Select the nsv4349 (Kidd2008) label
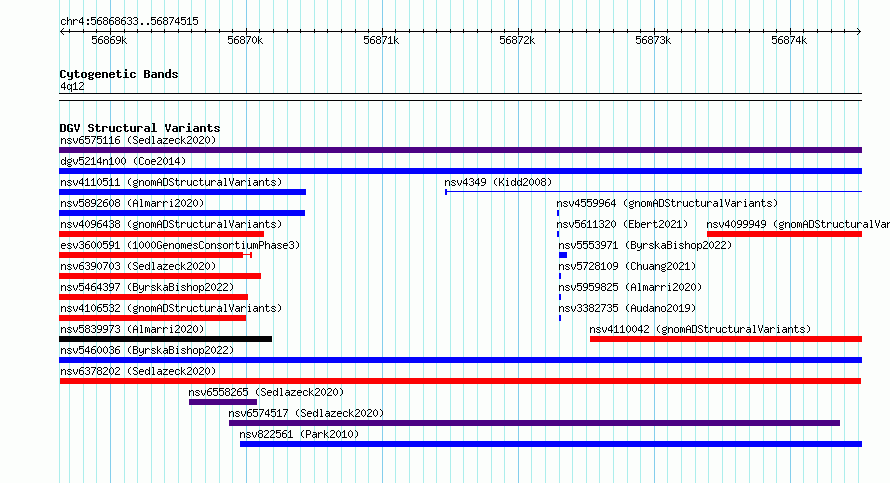Viewport: 890px width, 483px height. click(x=498, y=182)
